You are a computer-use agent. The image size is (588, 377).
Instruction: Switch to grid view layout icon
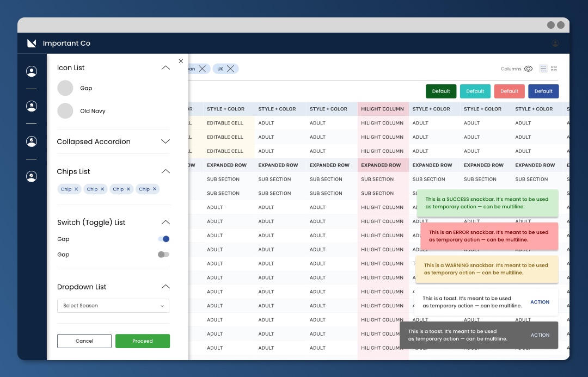[554, 69]
